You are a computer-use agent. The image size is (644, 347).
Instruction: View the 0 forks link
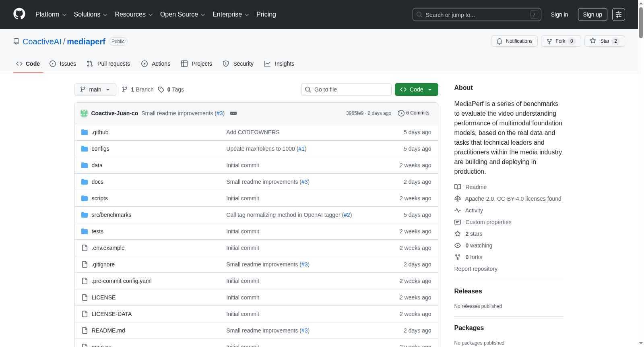coord(474,257)
